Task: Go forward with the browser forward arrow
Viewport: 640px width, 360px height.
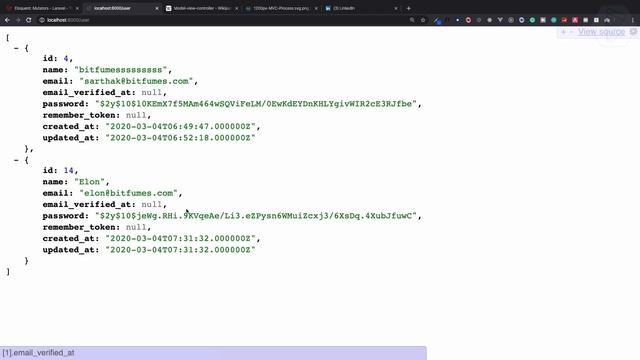Action: pos(18,20)
